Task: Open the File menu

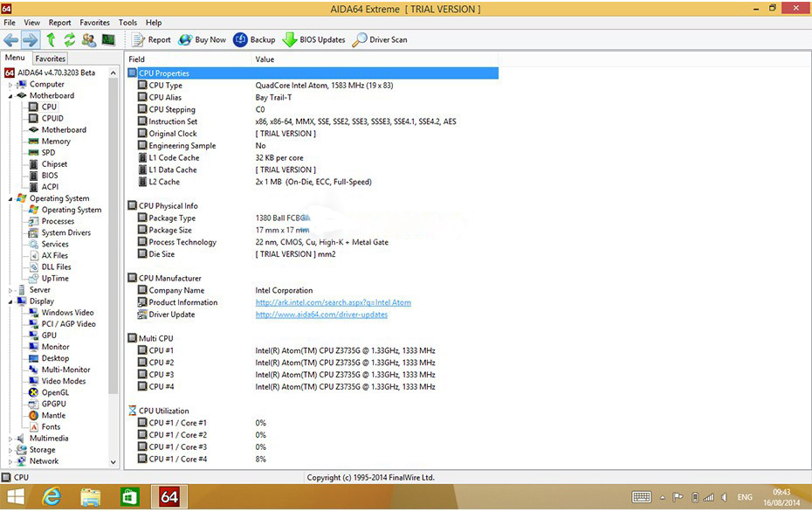Action: pos(10,23)
